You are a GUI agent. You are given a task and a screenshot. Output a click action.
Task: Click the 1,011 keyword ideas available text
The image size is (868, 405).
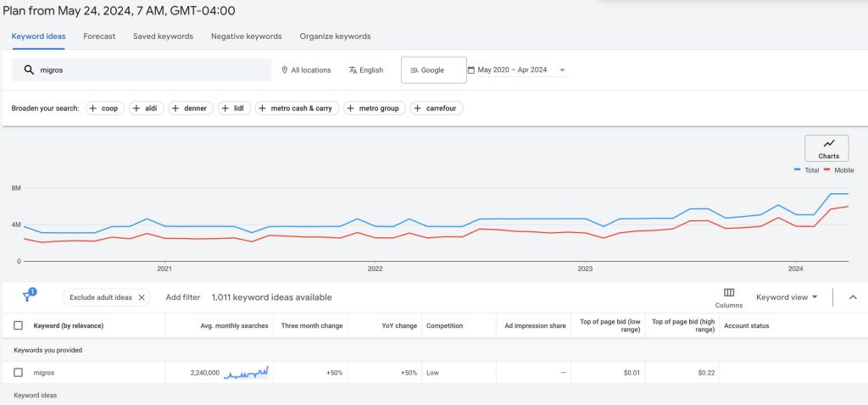(272, 297)
